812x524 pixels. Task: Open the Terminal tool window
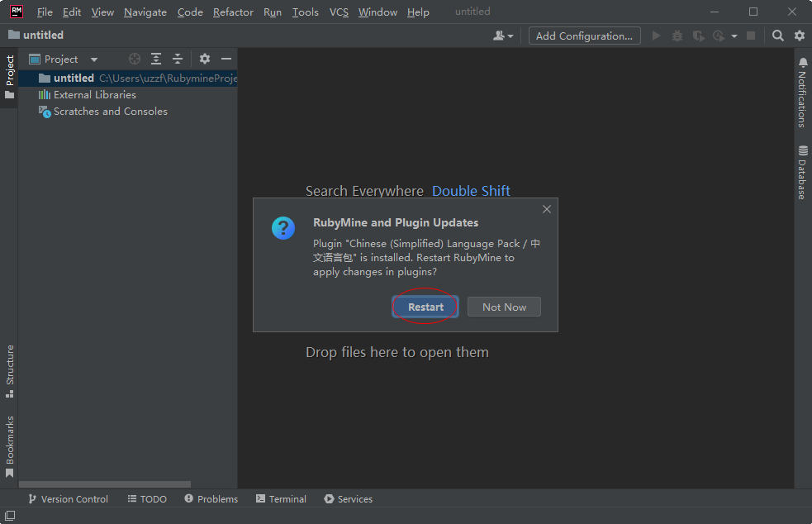pyautogui.click(x=281, y=499)
